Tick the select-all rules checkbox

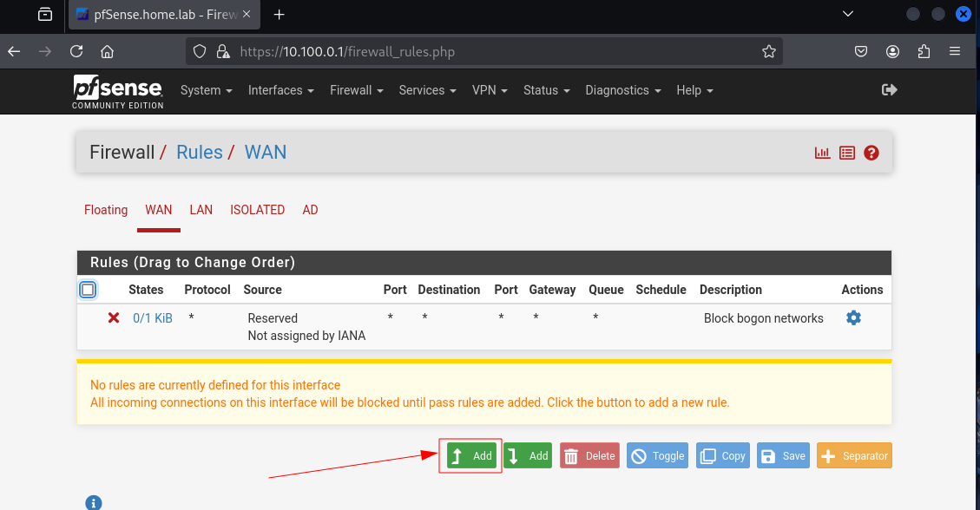(88, 290)
